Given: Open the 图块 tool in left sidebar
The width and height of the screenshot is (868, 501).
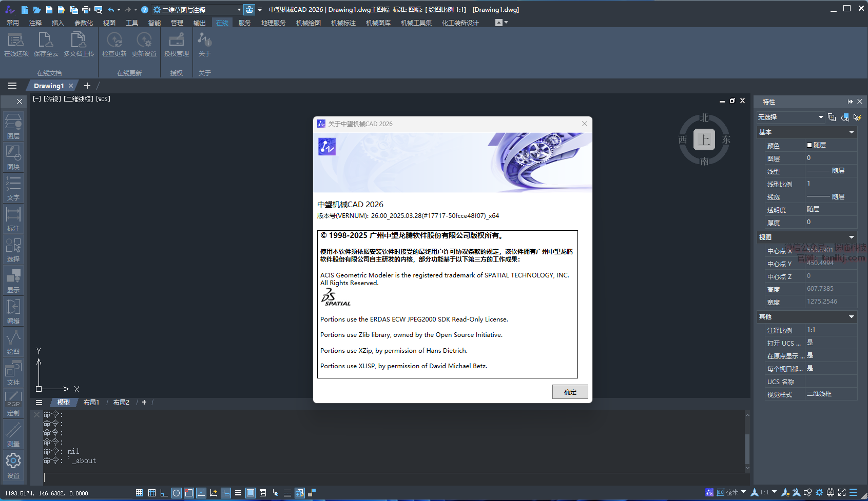Looking at the screenshot, I should [13, 157].
